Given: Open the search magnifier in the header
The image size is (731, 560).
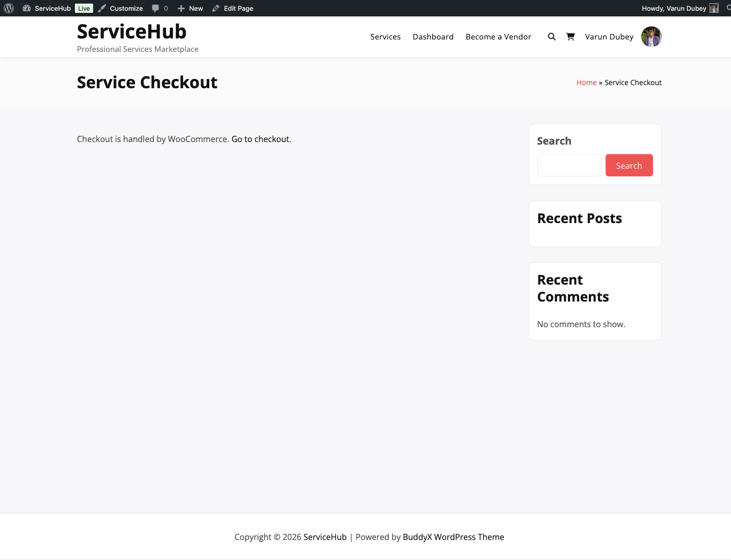Looking at the screenshot, I should (x=551, y=36).
